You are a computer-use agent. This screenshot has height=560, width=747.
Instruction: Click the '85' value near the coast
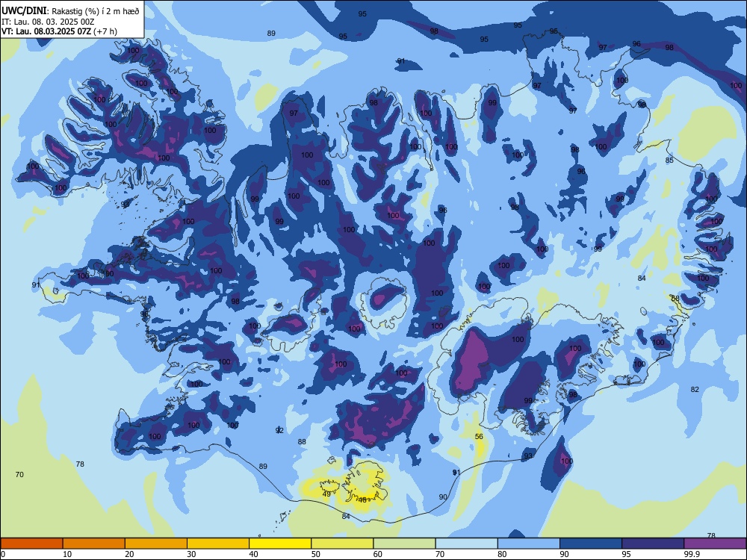click(669, 161)
